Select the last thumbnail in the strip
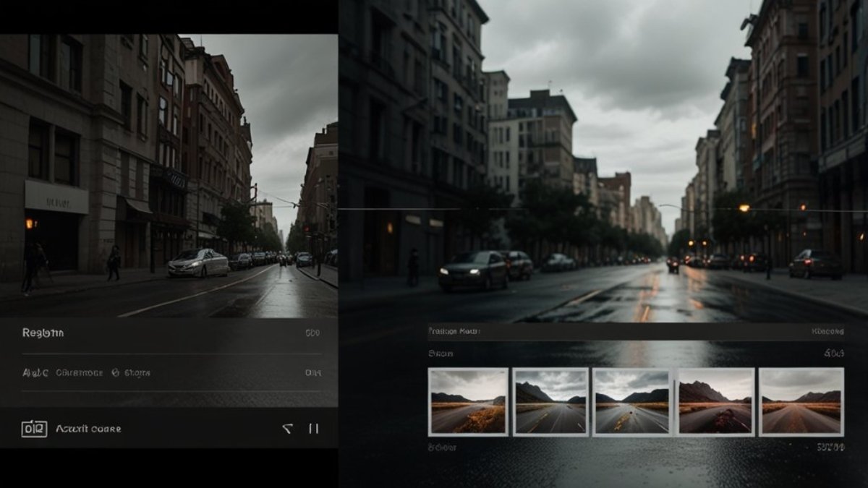Image resolution: width=868 pixels, height=488 pixels. (801, 402)
